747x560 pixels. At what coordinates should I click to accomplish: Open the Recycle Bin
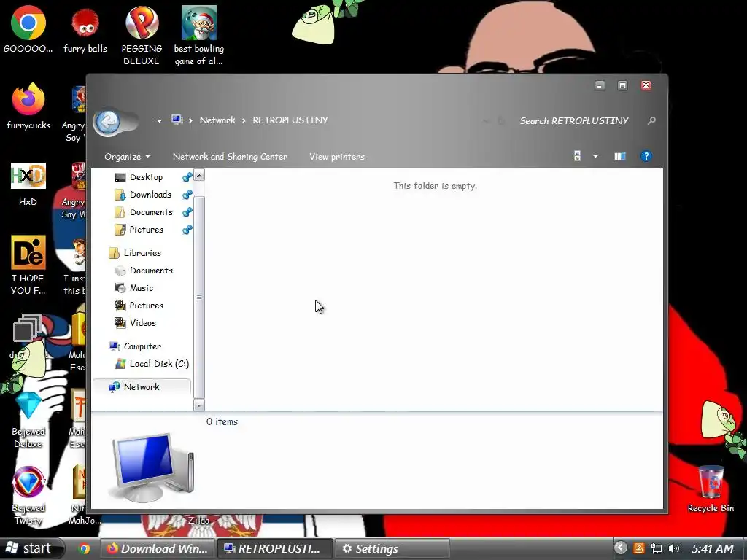(x=711, y=489)
